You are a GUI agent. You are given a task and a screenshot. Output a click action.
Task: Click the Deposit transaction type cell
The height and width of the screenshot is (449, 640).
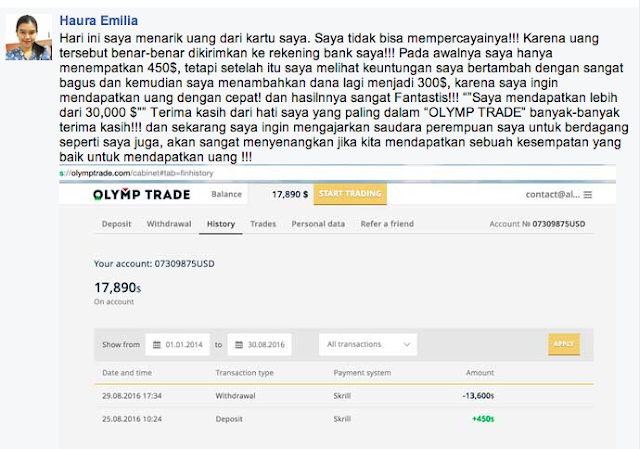pyautogui.click(x=229, y=419)
